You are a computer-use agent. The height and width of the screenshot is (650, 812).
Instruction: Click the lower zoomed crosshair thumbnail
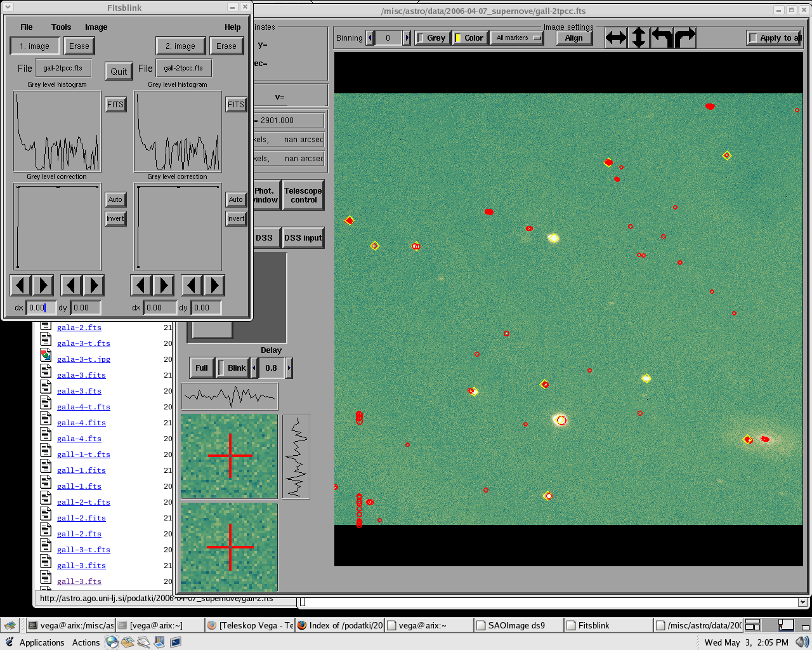(229, 547)
